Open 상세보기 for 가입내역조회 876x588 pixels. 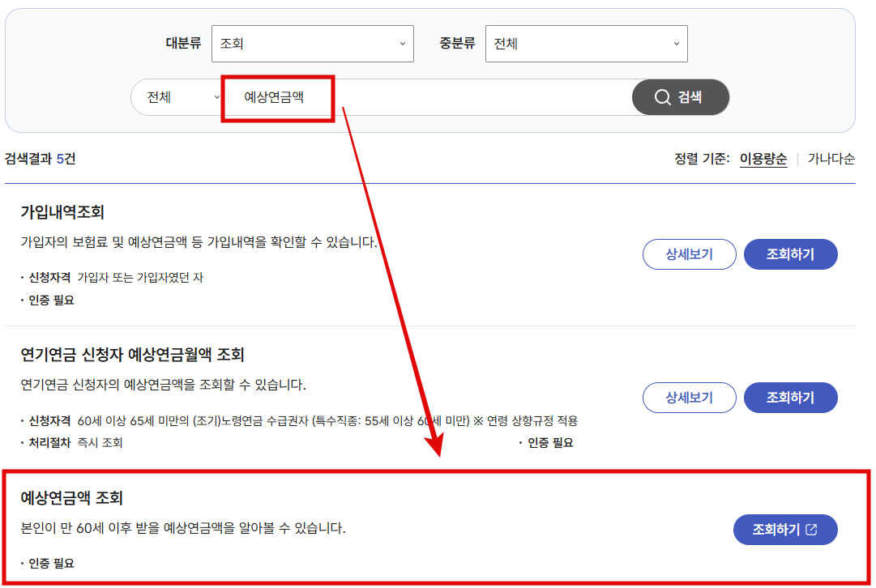[689, 254]
